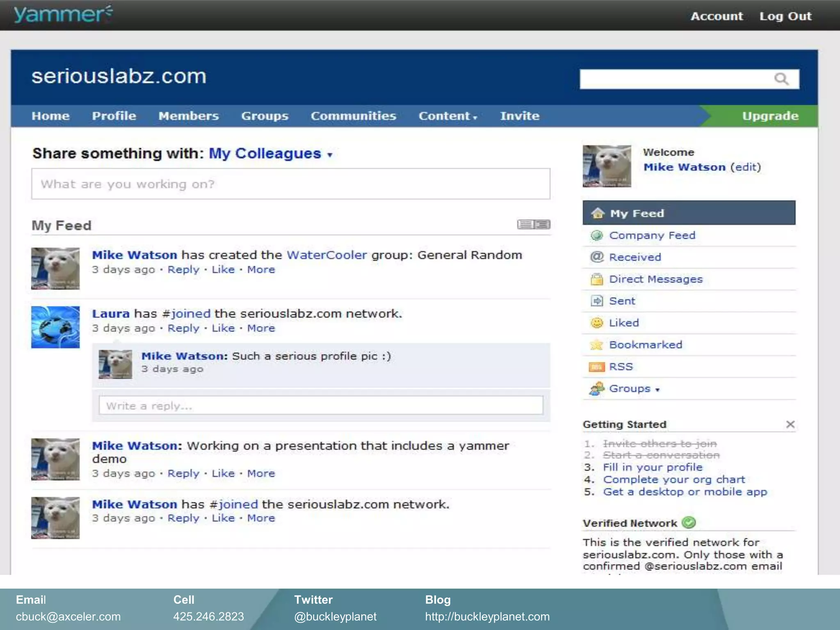This screenshot has height=630, width=840.
Task: Go to the Home tab
Action: click(x=50, y=116)
